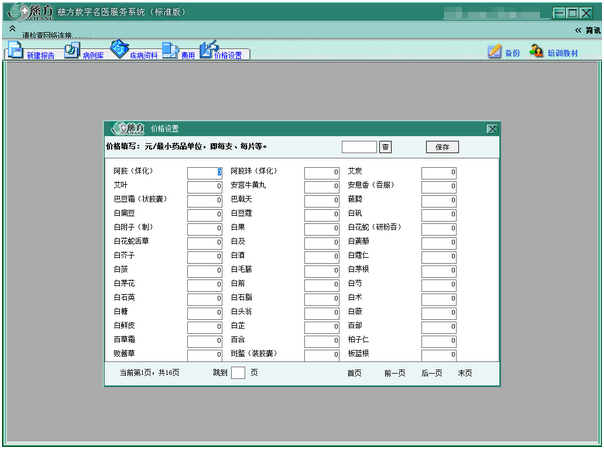Screen dimensions: 604x449
Task: Click the search box left of 查
Action: [x=359, y=147]
